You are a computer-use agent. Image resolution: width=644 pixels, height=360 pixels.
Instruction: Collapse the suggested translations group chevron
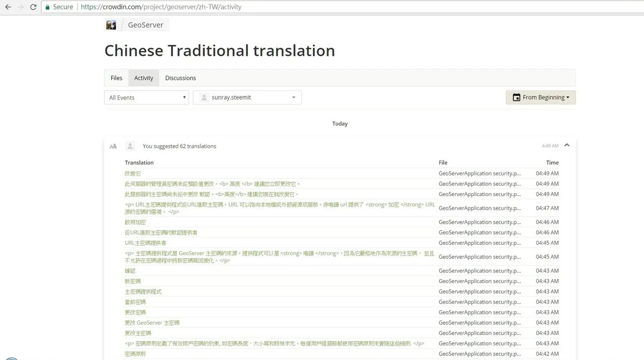(567, 145)
